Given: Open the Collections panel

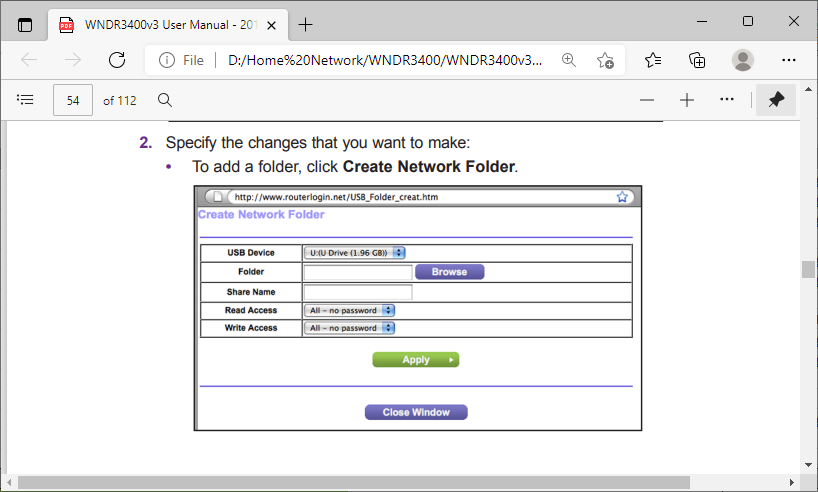Looking at the screenshot, I should (x=697, y=60).
